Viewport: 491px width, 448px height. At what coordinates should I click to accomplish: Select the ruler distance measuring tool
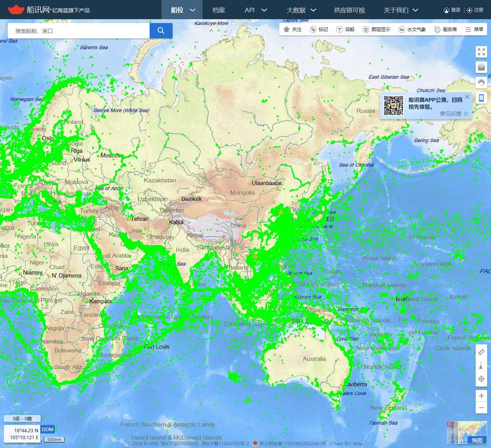481,352
